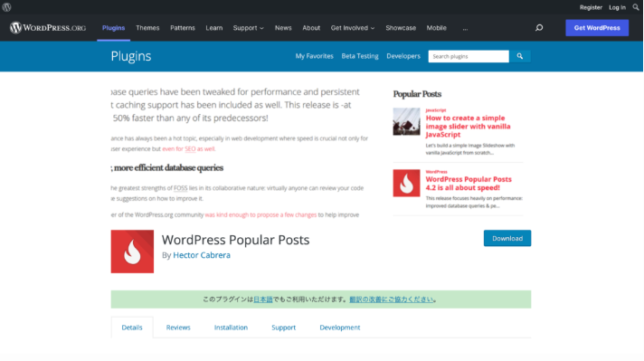Click 'more efficient database queries' heading
Viewport: 644px width, 361px height.
click(x=169, y=167)
